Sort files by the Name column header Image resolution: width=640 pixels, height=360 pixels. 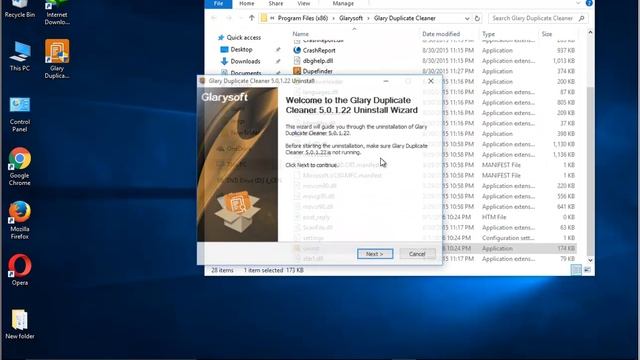click(x=301, y=34)
